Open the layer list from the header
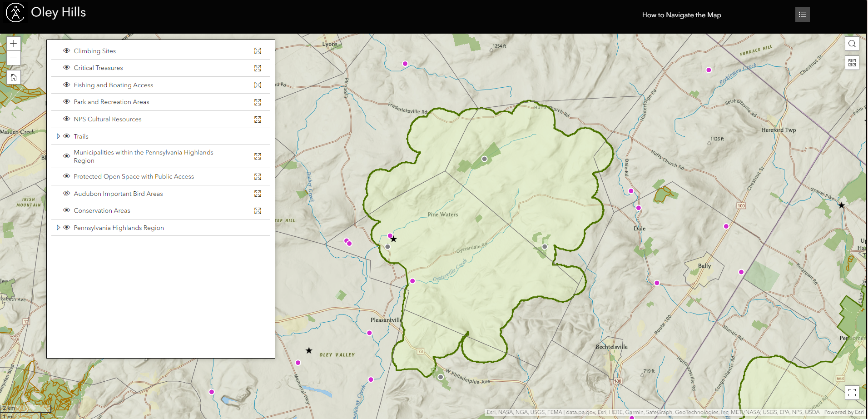The height and width of the screenshot is (419, 868). (802, 14)
